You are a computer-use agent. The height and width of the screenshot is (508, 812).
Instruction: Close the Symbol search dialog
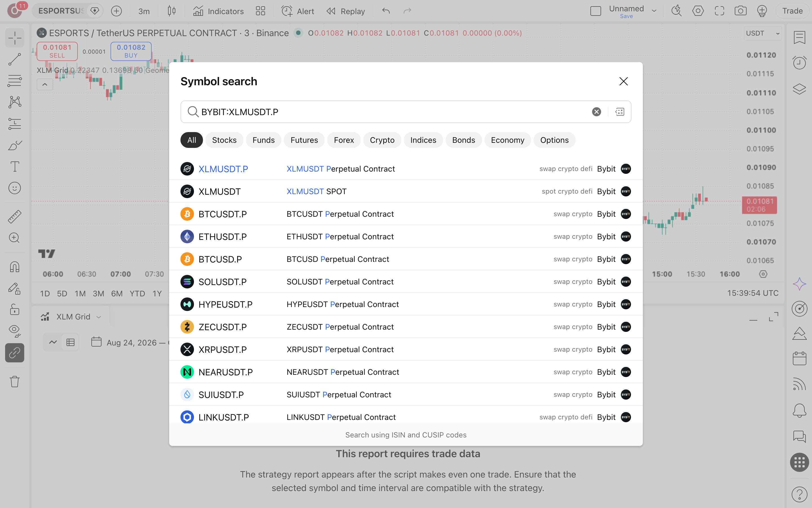coord(623,81)
